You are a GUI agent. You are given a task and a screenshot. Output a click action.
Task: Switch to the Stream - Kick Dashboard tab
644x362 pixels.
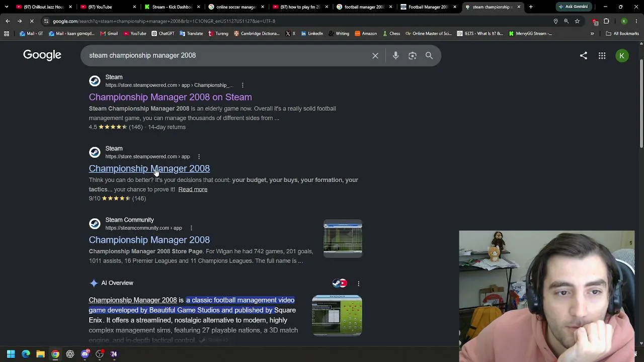[172, 7]
